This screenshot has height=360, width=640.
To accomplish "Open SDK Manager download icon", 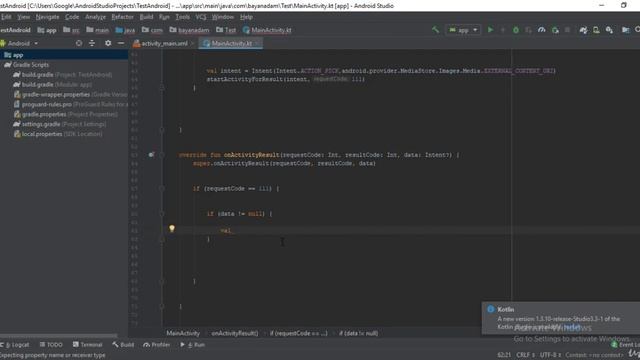I will coord(609,30).
